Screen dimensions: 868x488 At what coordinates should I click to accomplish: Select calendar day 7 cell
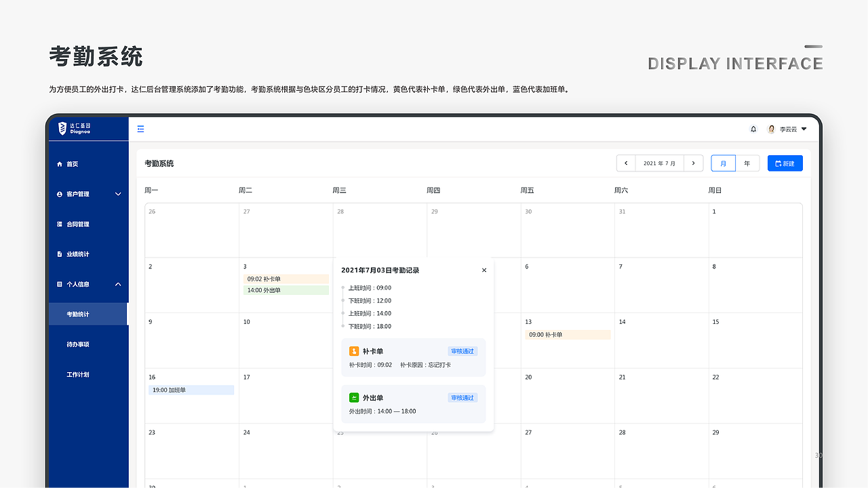click(661, 285)
